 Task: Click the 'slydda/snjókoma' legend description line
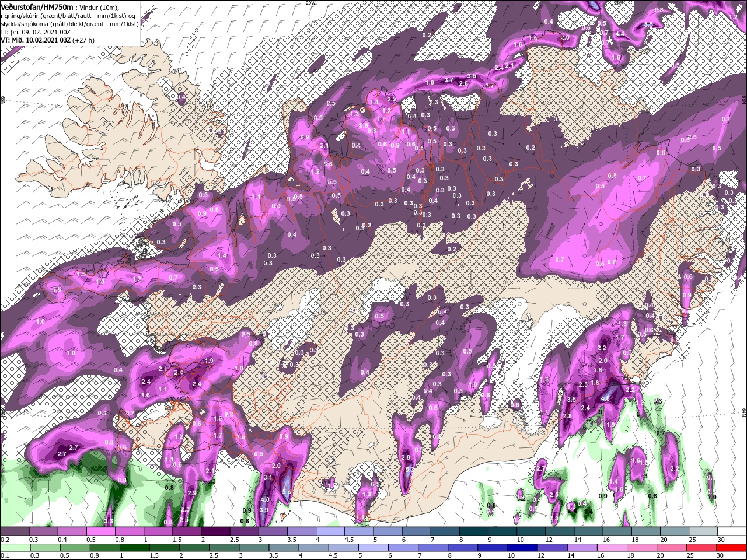click(x=70, y=24)
